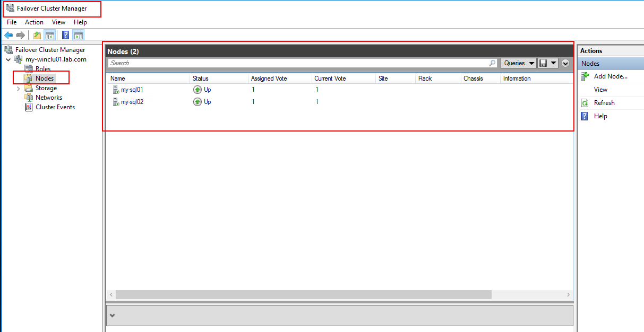Click the Up status of my-sql01
The image size is (644, 332).
pyautogui.click(x=202, y=90)
